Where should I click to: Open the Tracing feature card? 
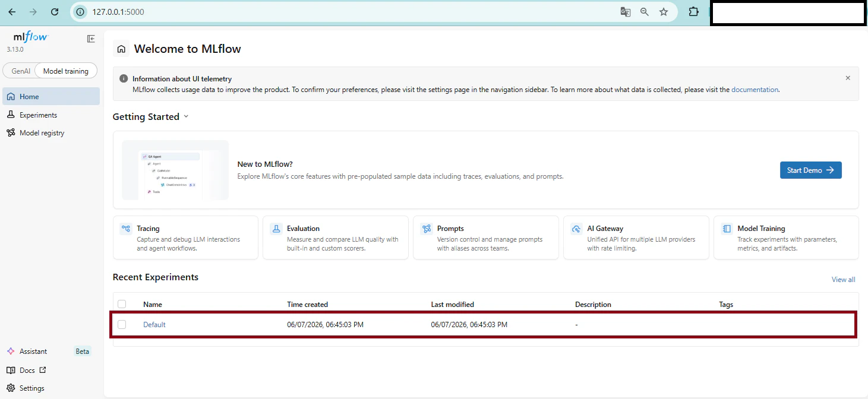tap(185, 237)
